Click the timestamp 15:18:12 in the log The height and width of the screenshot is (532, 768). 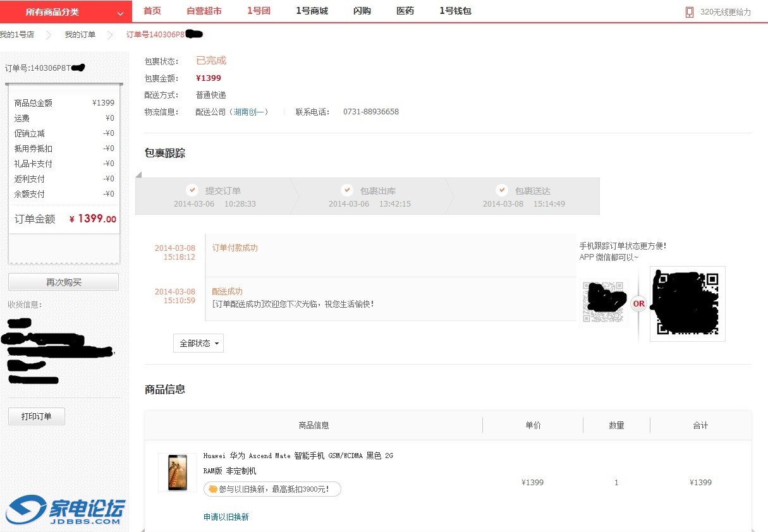180,257
